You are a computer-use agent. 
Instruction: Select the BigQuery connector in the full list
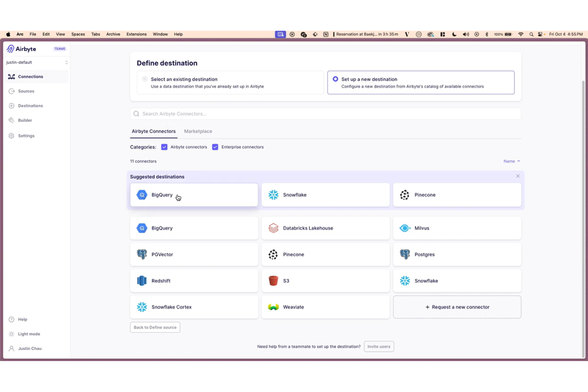click(x=194, y=228)
